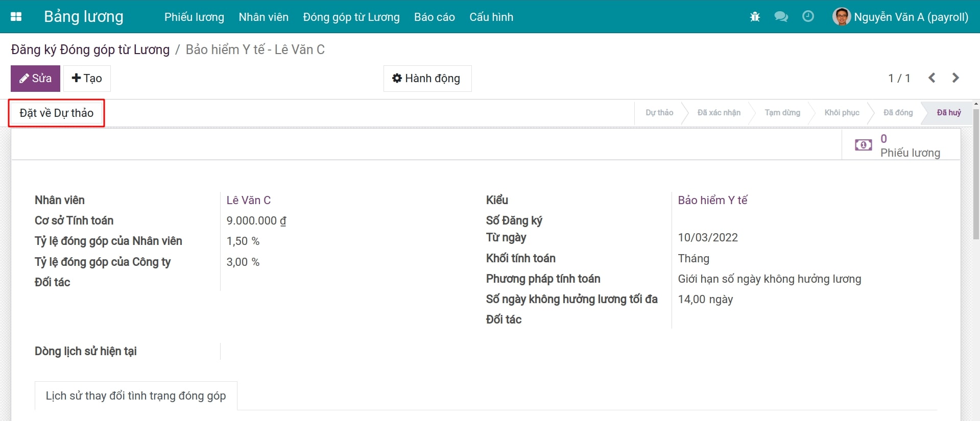Screen dimensions: 980x421
Task: Open the Phiếu lương menu
Action: click(x=194, y=17)
